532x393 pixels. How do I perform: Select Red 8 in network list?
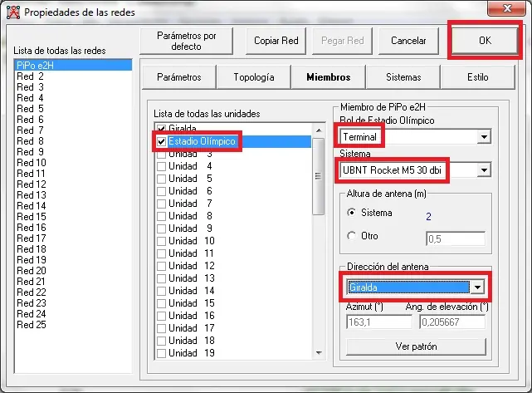[73, 141]
